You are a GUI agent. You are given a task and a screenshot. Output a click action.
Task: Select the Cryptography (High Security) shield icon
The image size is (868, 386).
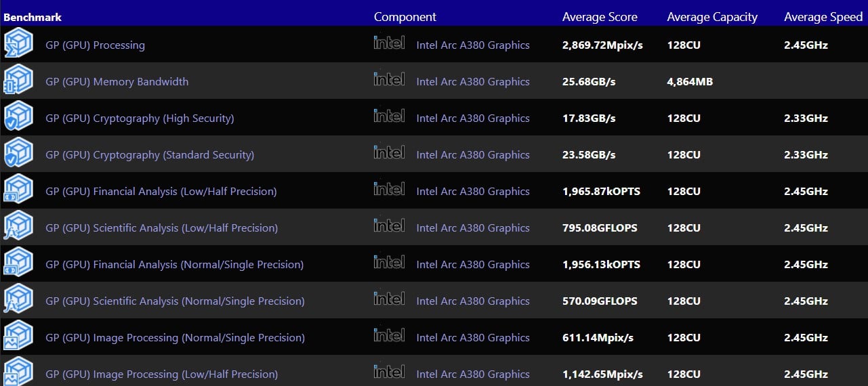coord(18,118)
